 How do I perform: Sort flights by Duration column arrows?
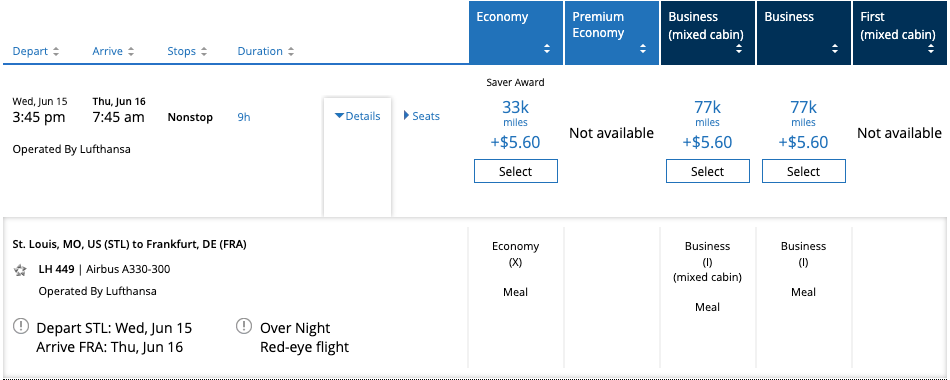(x=291, y=52)
